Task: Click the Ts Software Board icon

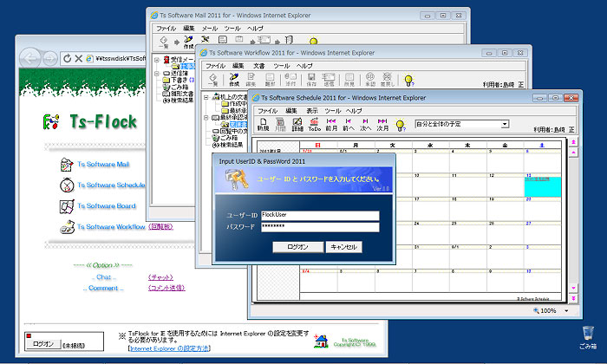Action: 68,206
